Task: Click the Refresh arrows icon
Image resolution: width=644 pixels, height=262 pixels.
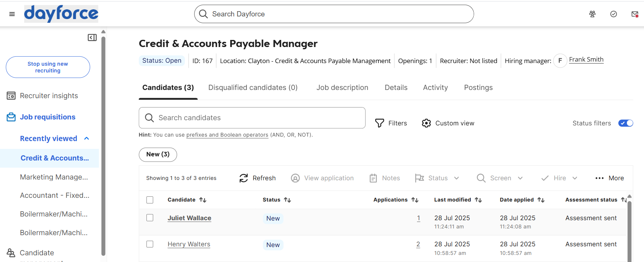Action: [x=244, y=178]
